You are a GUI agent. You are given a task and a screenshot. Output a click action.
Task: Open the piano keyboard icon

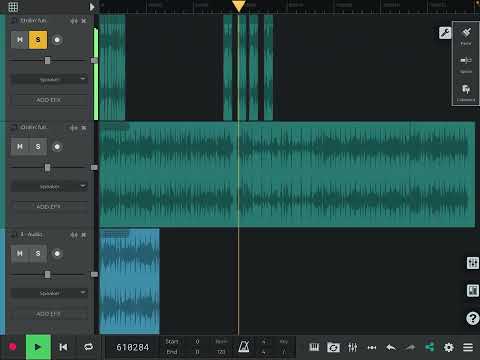pos(314,347)
